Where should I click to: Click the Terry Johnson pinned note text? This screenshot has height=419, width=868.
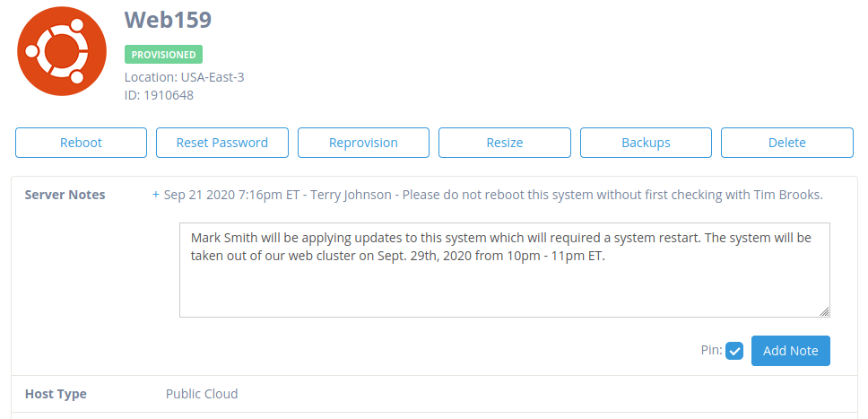coord(494,195)
